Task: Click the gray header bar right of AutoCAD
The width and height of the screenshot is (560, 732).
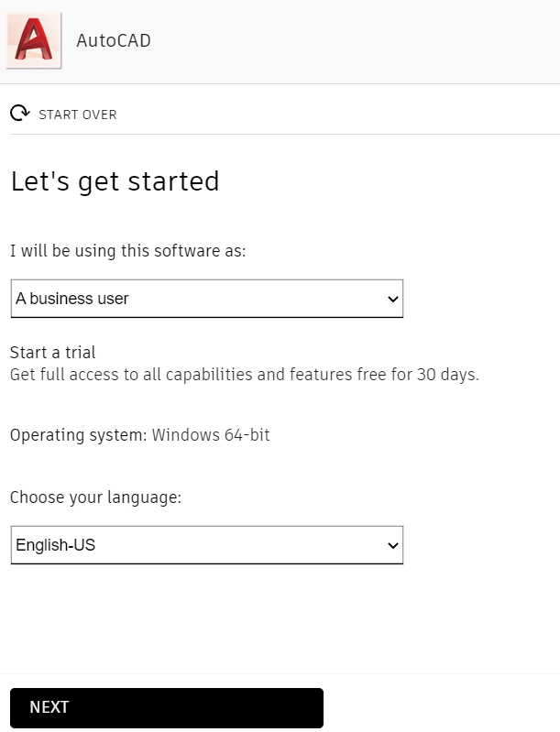Action: point(367,41)
